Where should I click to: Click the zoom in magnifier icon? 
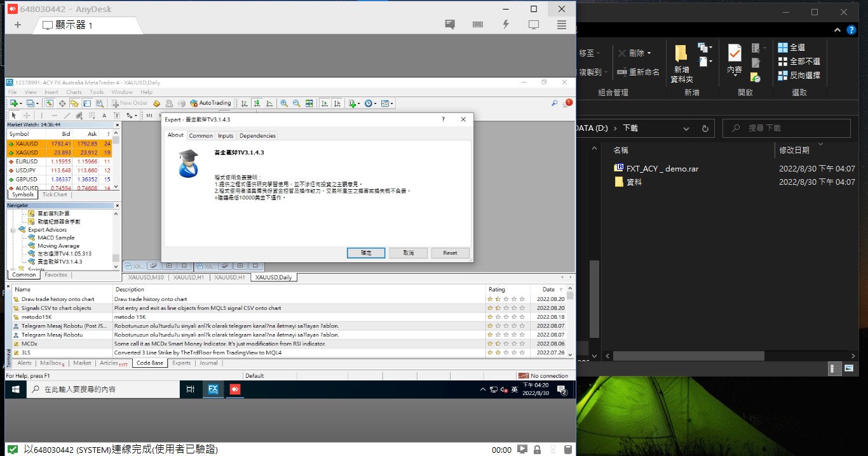click(x=284, y=103)
